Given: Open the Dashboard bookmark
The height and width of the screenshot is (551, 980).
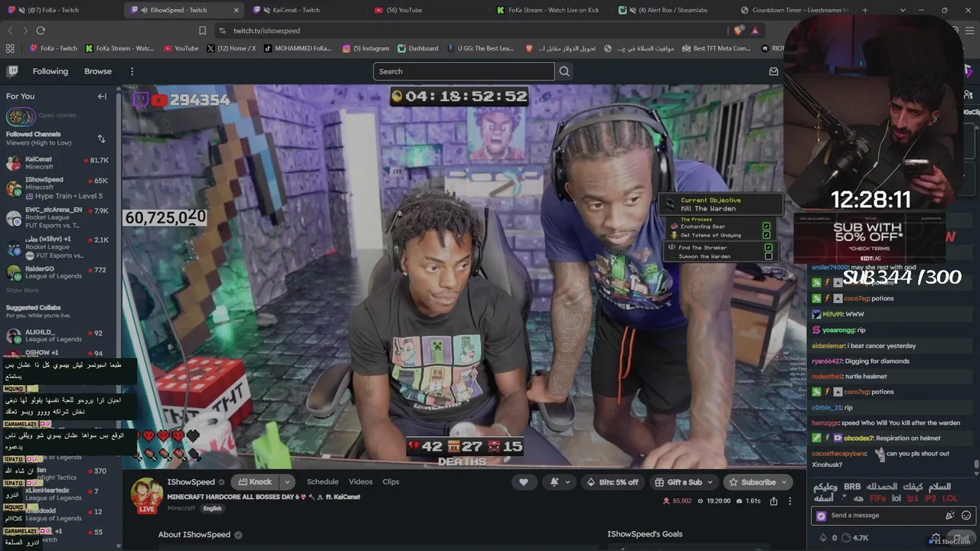Looking at the screenshot, I should pos(418,48).
